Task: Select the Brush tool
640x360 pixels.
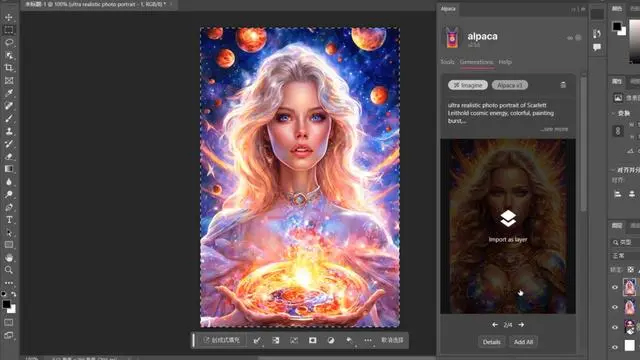Action: coord(9,118)
